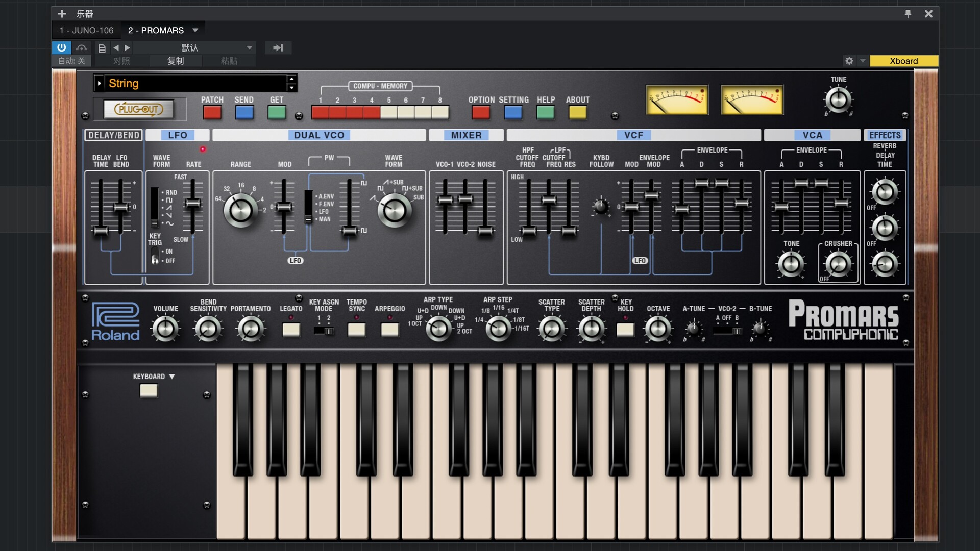Pin the instrument window
Viewport: 980px width, 551px height.
click(908, 14)
